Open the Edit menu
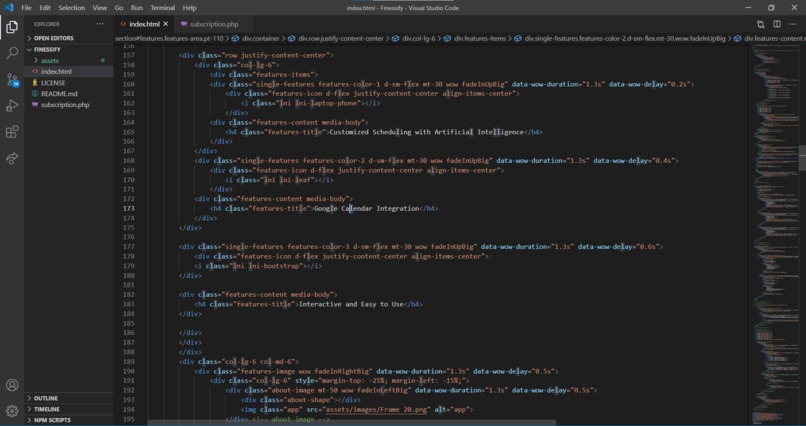The height and width of the screenshot is (426, 806). coord(45,8)
